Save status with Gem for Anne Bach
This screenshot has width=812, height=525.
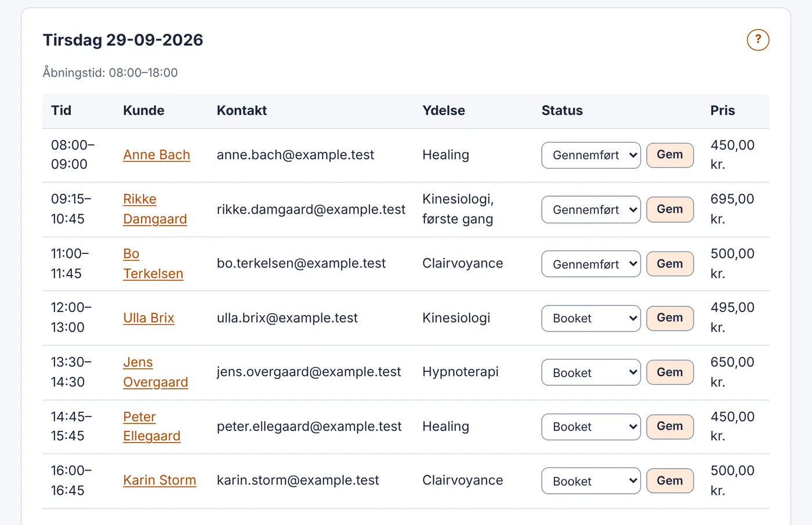[x=670, y=155]
